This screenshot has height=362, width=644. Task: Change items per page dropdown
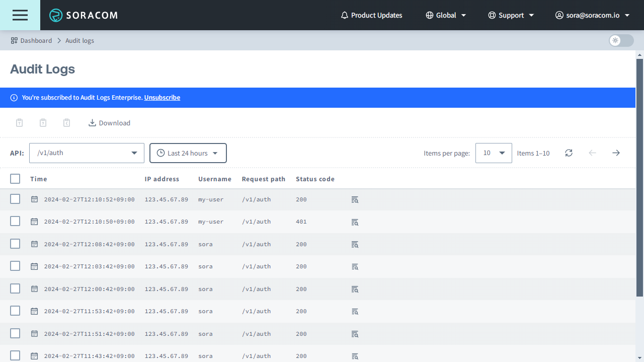point(493,153)
